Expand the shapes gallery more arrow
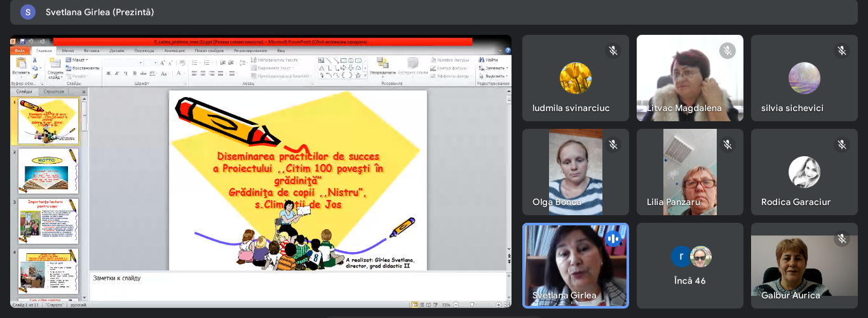 click(365, 75)
